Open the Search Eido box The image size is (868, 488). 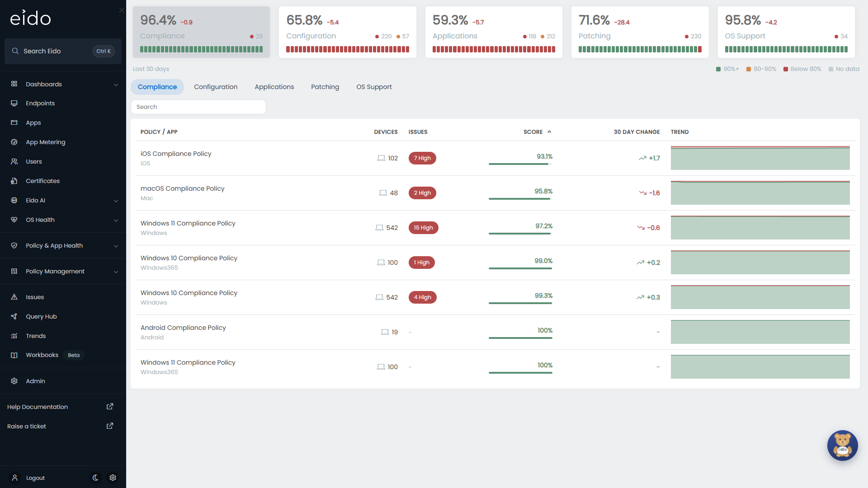[63, 51]
